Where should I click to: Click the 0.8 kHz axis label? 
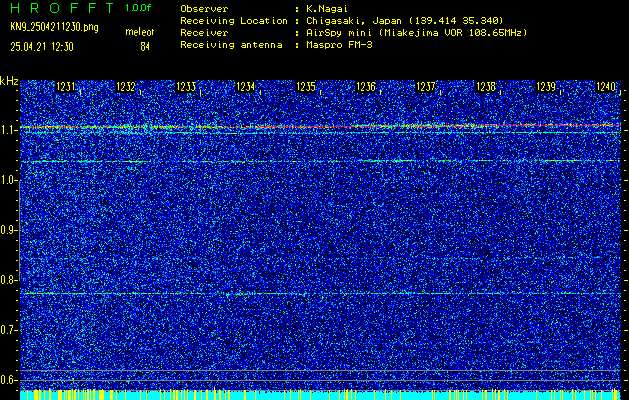pos(8,280)
